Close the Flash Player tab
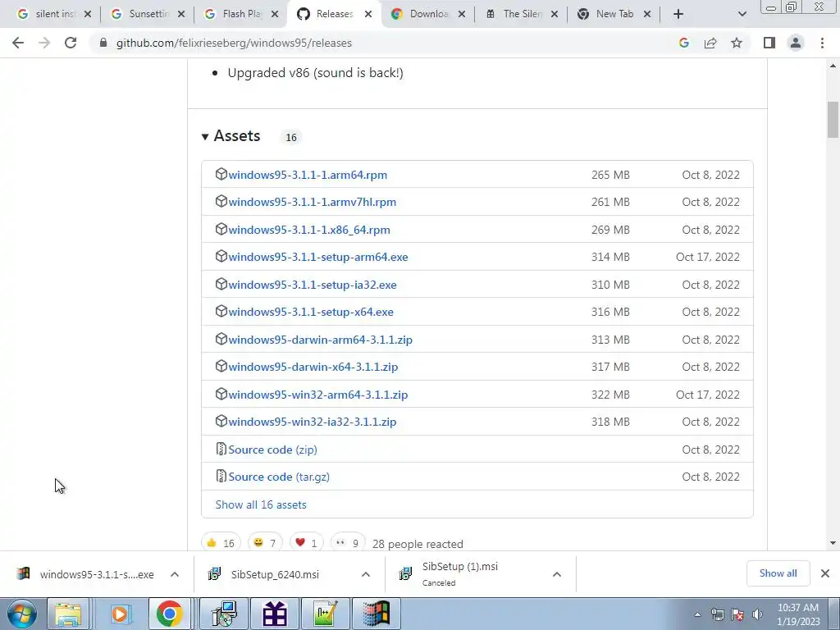Image resolution: width=840 pixels, height=630 pixels. tap(275, 14)
